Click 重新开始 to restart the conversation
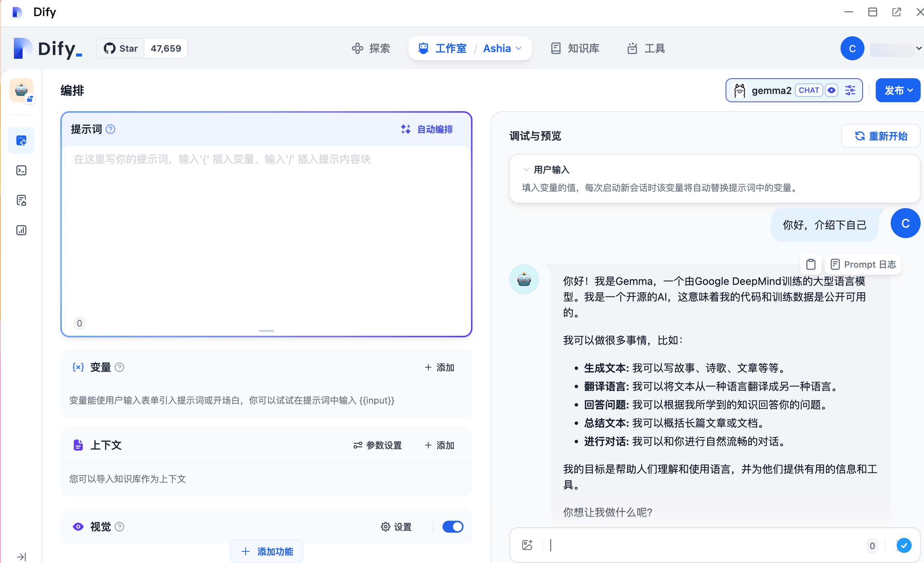The width and height of the screenshot is (924, 563). tap(881, 136)
